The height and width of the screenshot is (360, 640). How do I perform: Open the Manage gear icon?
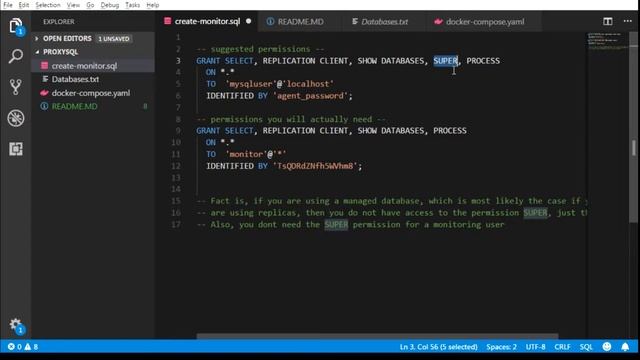16,325
